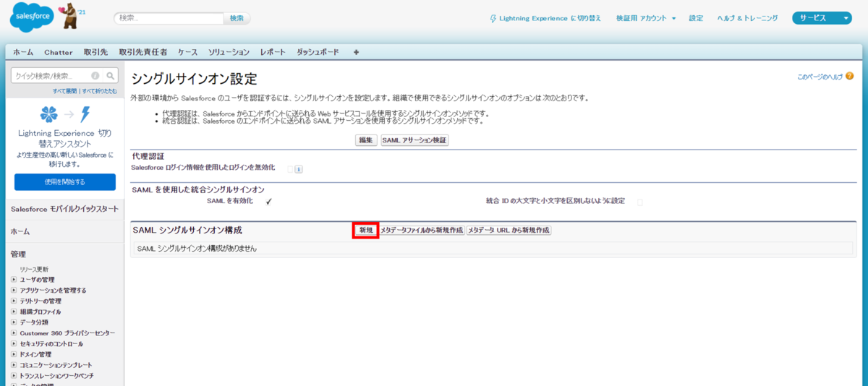Click 新規 to create SAML configuration
This screenshot has width=868, height=386.
coord(366,230)
